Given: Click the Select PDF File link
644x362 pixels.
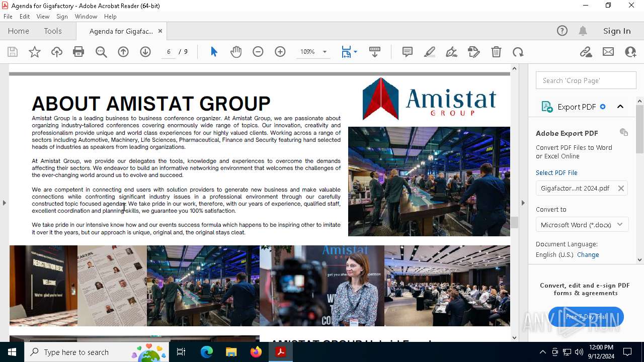Looking at the screenshot, I should (x=556, y=172).
